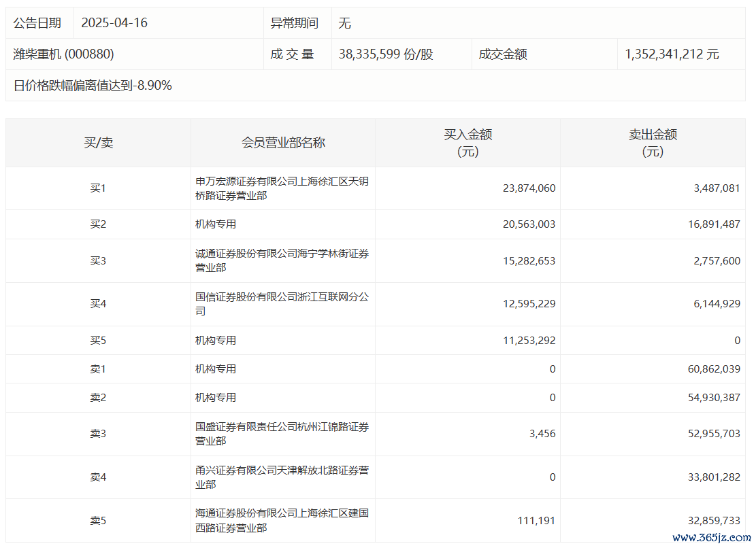Image resolution: width=756 pixels, height=548 pixels.
Task: Select the 卖1 sell amount 60,862,039
Action: tap(714, 369)
